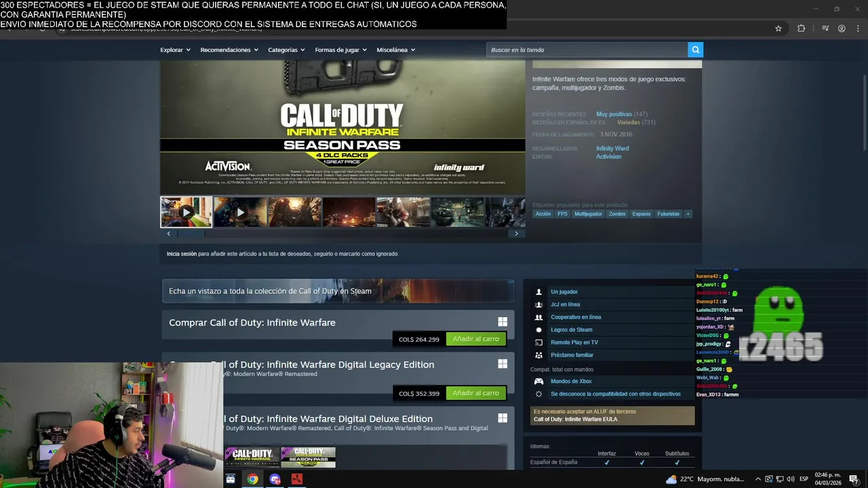The width and height of the screenshot is (868, 488).
Task: Select the fourth screenshot thumbnail
Action: tap(349, 212)
